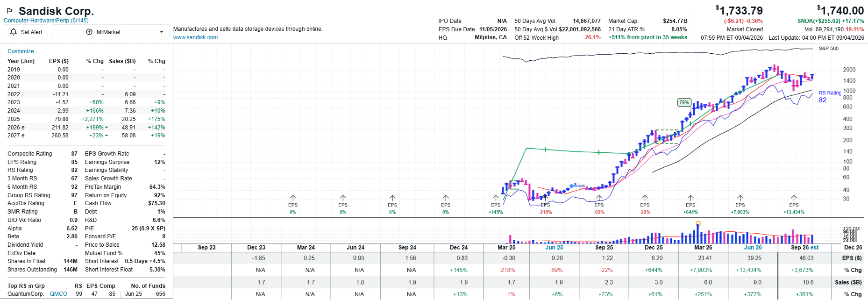The width and height of the screenshot is (868, 300).
Task: Click the EPS Due Date 11/05/2026
Action: (x=493, y=29)
